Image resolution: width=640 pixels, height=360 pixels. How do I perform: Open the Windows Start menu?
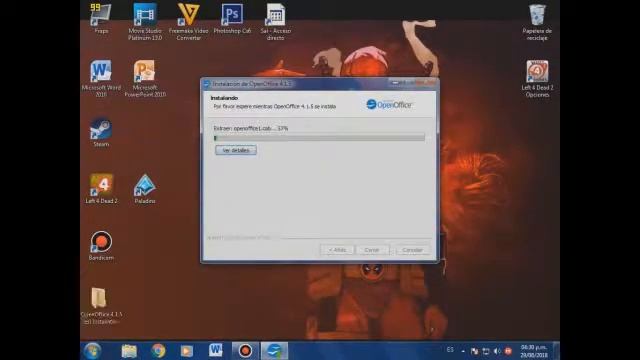point(92,351)
